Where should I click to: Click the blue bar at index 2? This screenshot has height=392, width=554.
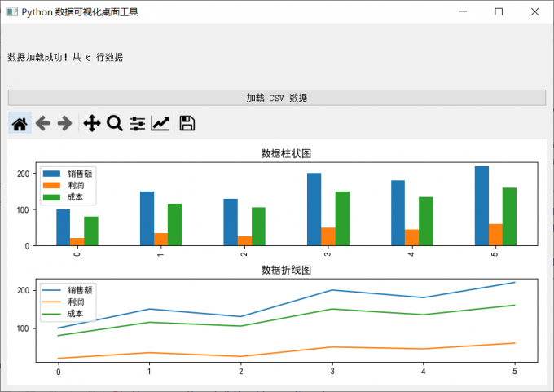(231, 222)
